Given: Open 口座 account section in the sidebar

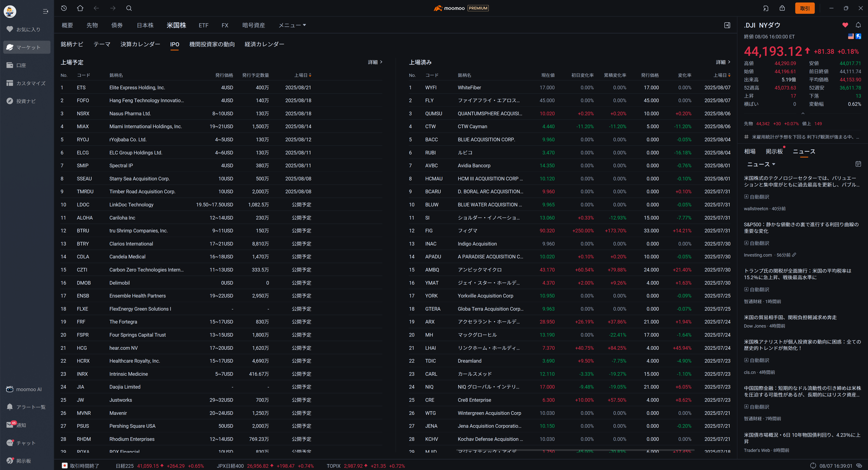Looking at the screenshot, I should point(27,65).
